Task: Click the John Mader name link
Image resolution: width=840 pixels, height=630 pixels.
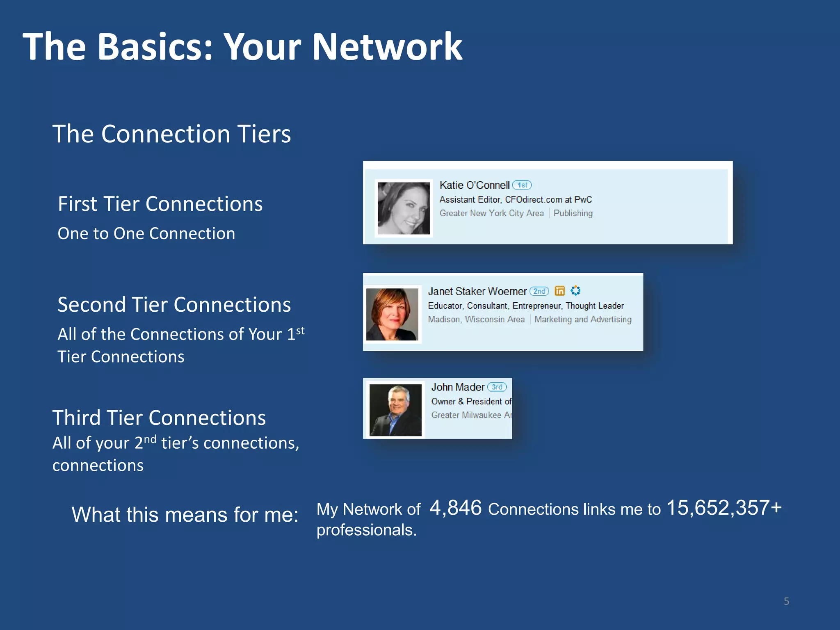Action: coord(458,387)
